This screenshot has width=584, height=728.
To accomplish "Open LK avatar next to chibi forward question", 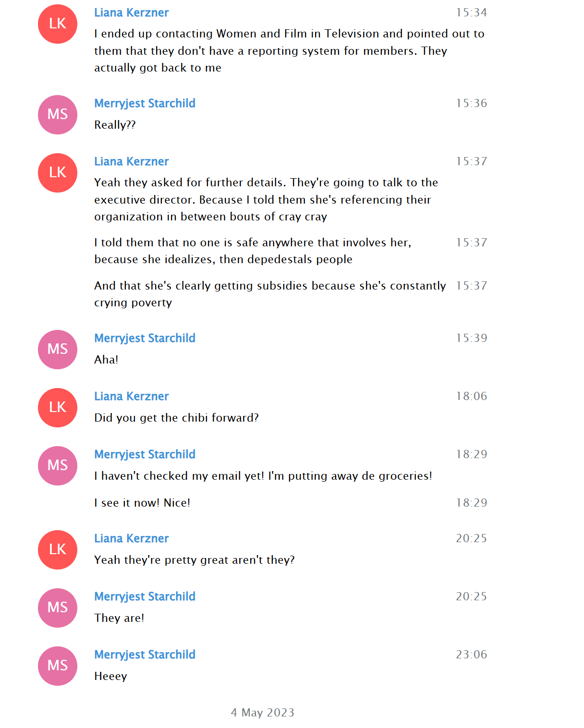I will pos(58,408).
